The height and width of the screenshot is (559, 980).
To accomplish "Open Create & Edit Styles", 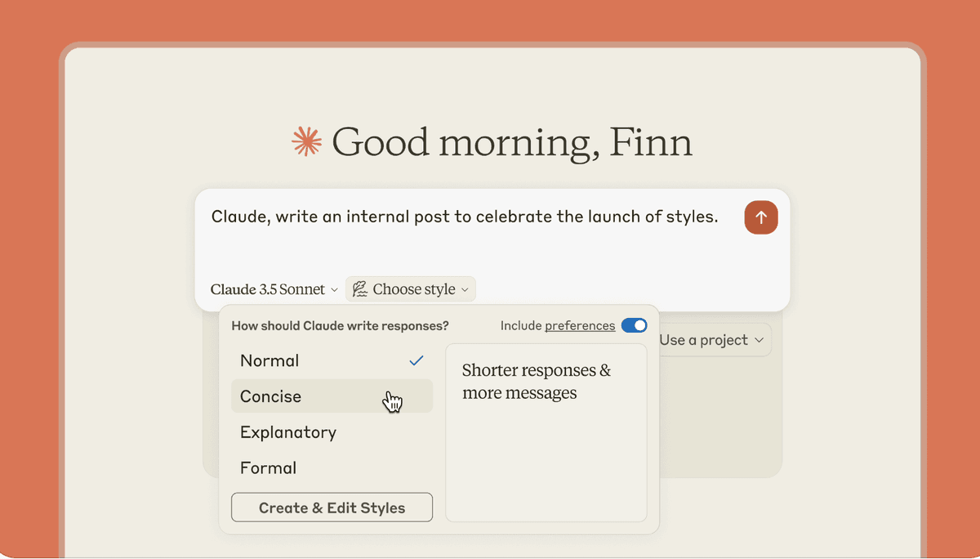I will click(x=332, y=507).
